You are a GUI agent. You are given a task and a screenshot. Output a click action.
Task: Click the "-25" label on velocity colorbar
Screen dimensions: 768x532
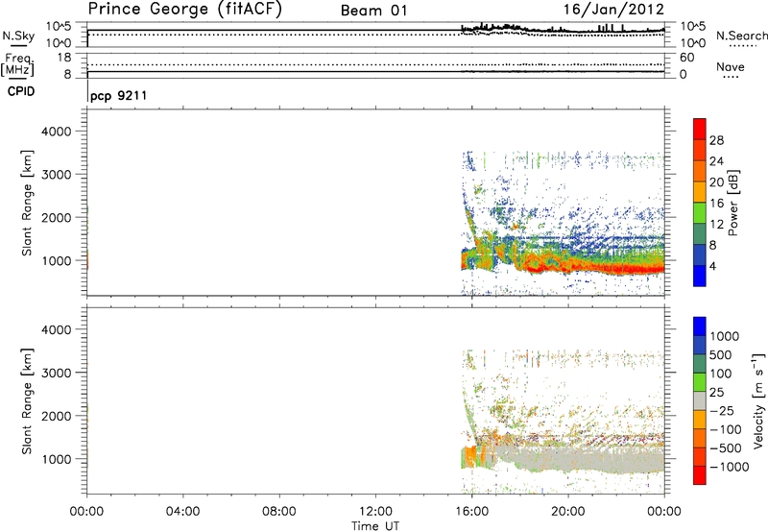722,411
